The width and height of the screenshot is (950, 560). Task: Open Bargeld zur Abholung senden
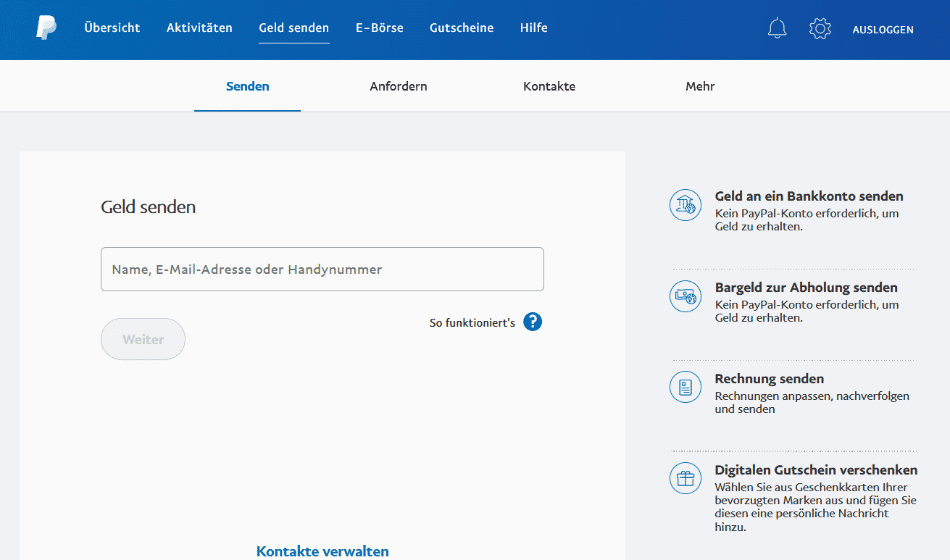(x=806, y=287)
